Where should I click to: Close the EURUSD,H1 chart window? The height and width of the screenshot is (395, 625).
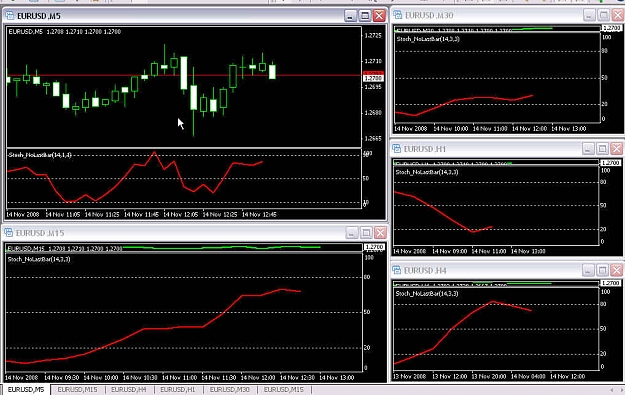(617, 149)
